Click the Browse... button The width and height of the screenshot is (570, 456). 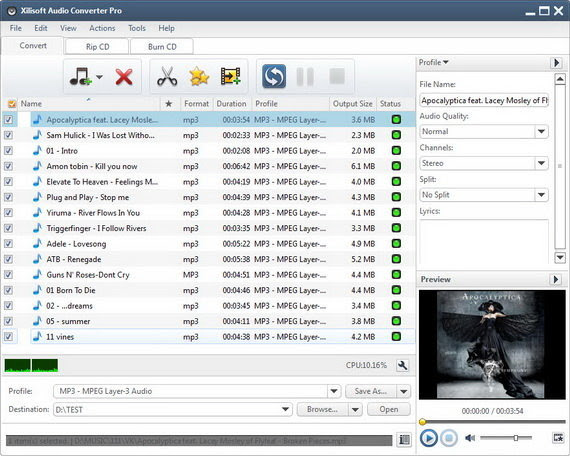[322, 409]
